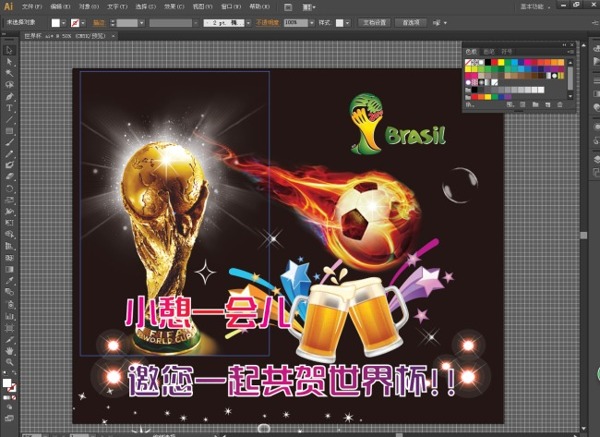Select the Pen tool

pyautogui.click(x=9, y=96)
